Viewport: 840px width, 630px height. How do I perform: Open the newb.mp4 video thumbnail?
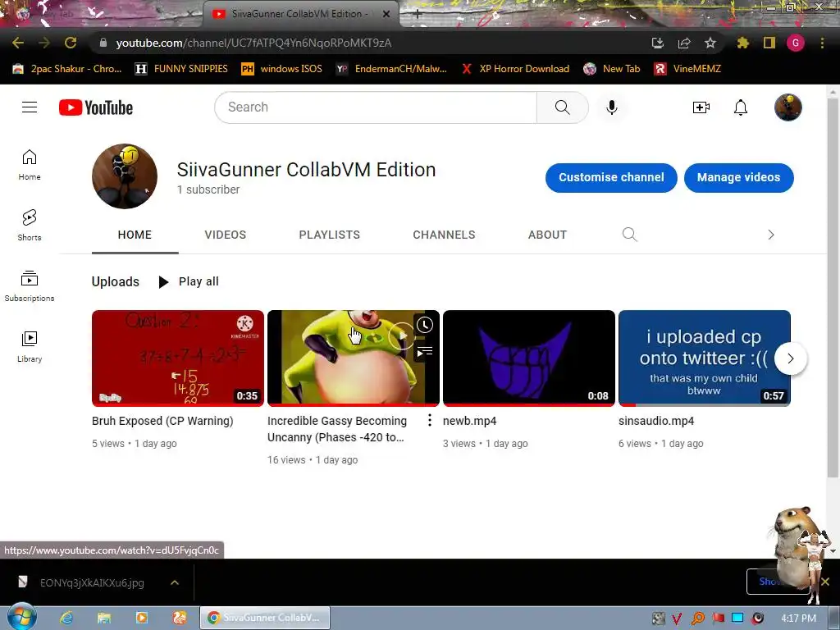pos(529,358)
